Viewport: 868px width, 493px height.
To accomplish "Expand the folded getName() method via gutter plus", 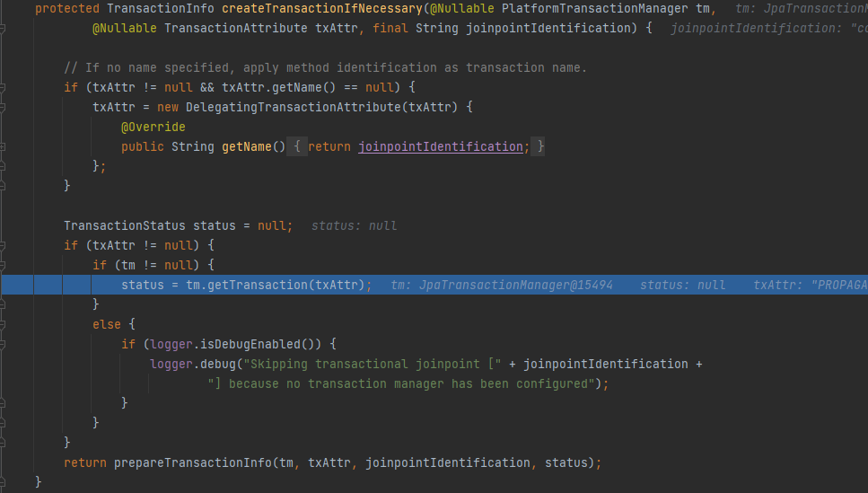I will (x=2, y=146).
